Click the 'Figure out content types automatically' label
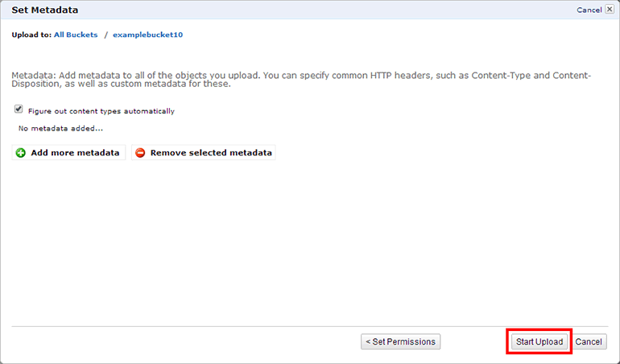 click(x=101, y=111)
